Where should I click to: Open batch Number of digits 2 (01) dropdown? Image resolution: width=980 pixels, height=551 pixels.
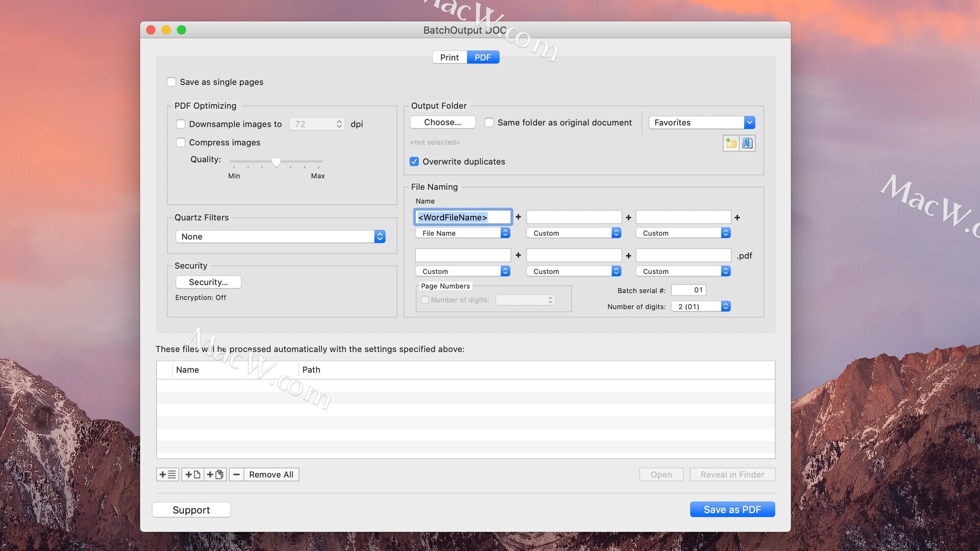(701, 307)
